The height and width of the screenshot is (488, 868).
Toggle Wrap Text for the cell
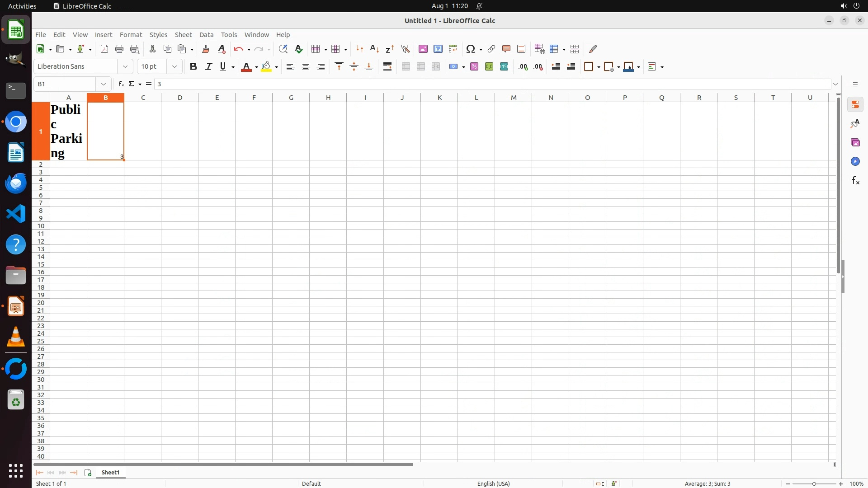pos(387,67)
